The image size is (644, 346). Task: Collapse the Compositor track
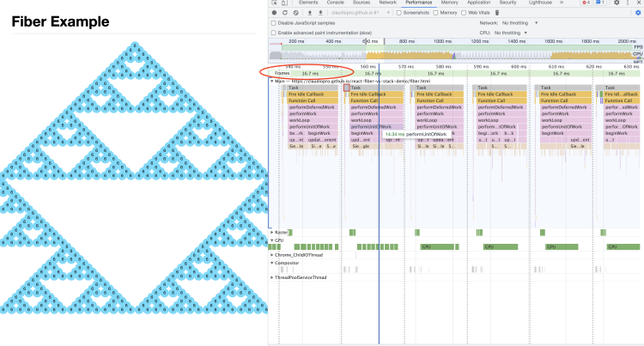272,263
